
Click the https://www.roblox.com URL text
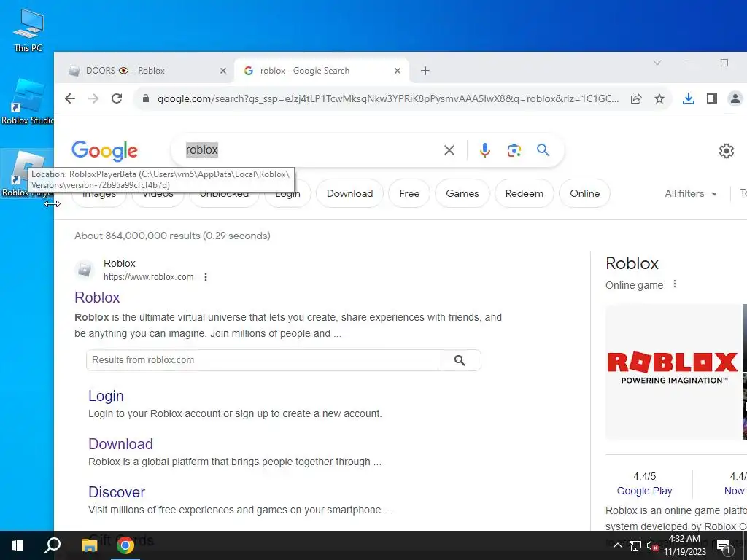[x=149, y=277]
